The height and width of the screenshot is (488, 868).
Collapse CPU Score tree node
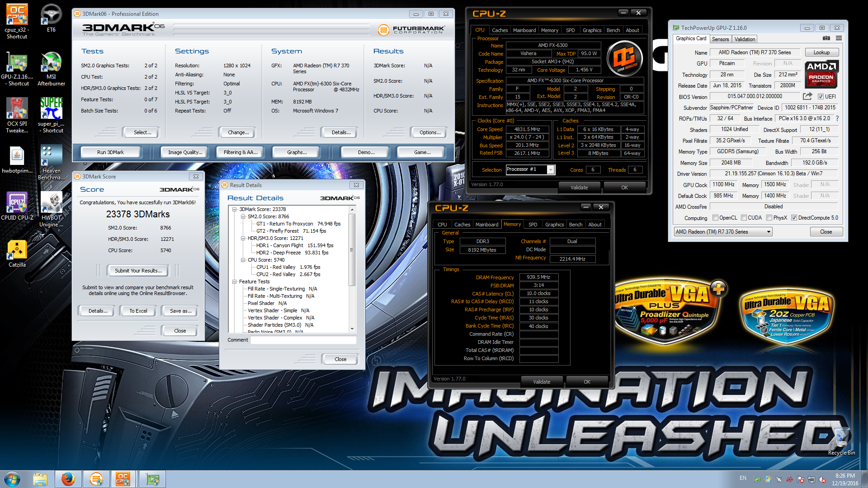(243, 260)
